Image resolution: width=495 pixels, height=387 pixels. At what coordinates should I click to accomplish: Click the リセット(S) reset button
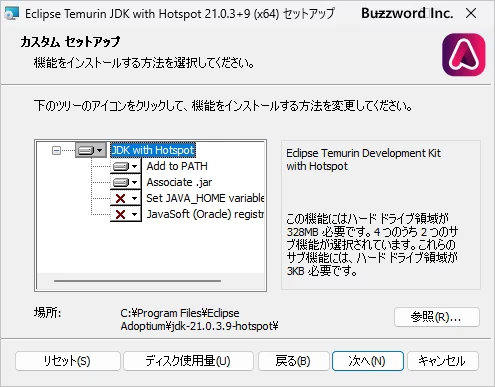[x=68, y=361]
